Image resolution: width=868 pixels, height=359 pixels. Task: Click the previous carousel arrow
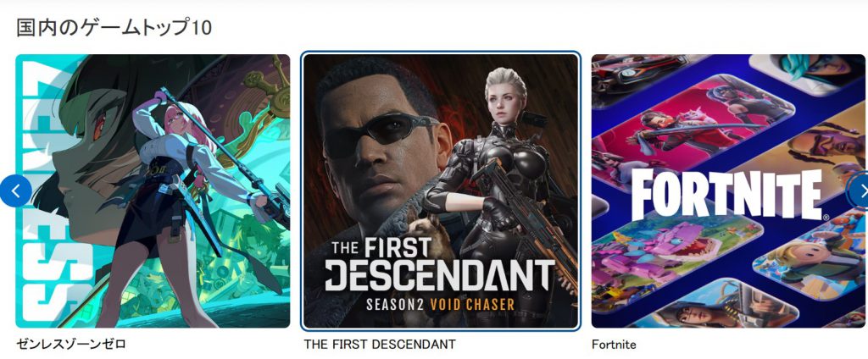pyautogui.click(x=15, y=191)
